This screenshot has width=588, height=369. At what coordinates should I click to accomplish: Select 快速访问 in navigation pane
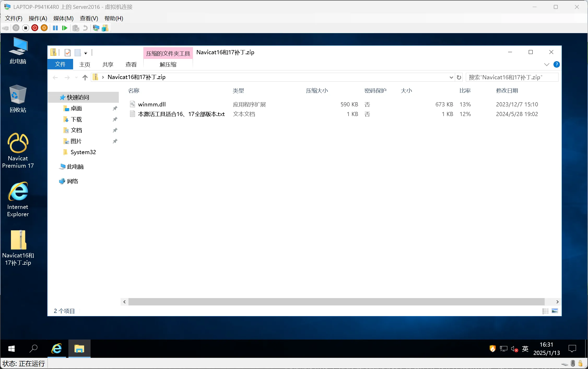pos(83,97)
